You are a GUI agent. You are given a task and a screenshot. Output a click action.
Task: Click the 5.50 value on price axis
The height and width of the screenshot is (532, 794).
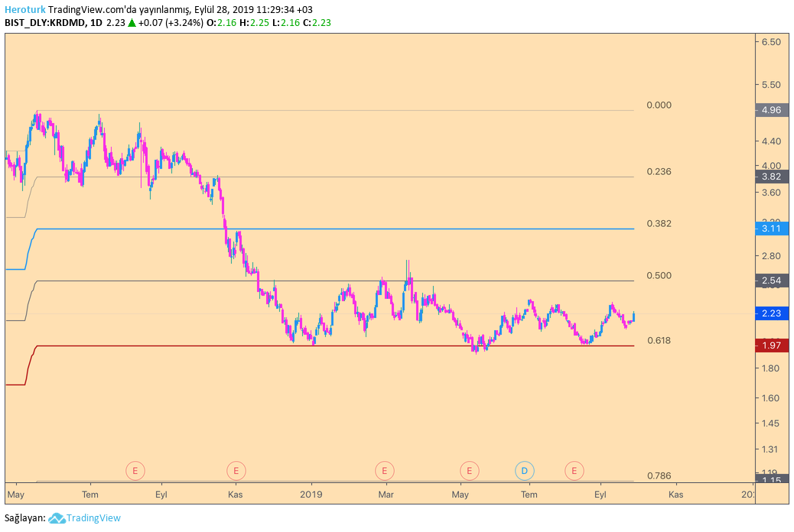pyautogui.click(x=771, y=85)
